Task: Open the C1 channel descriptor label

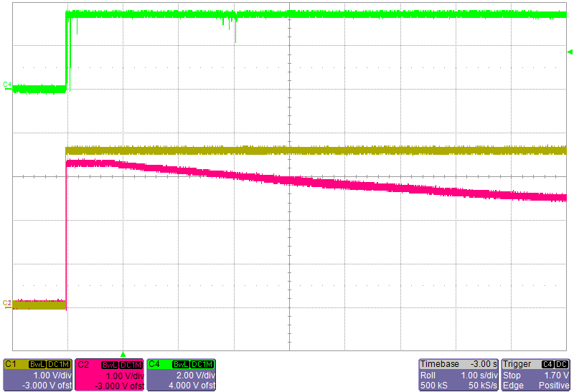Action: [11, 364]
